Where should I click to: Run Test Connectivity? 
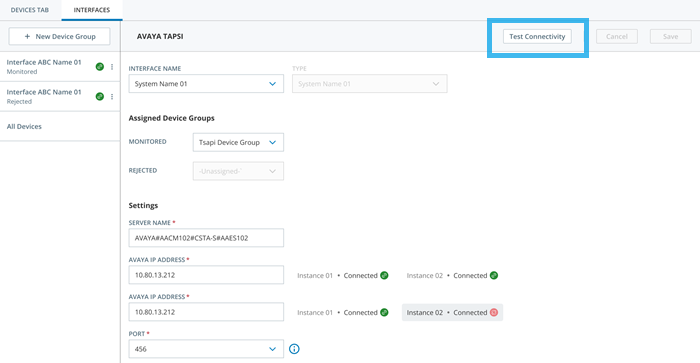(x=537, y=37)
